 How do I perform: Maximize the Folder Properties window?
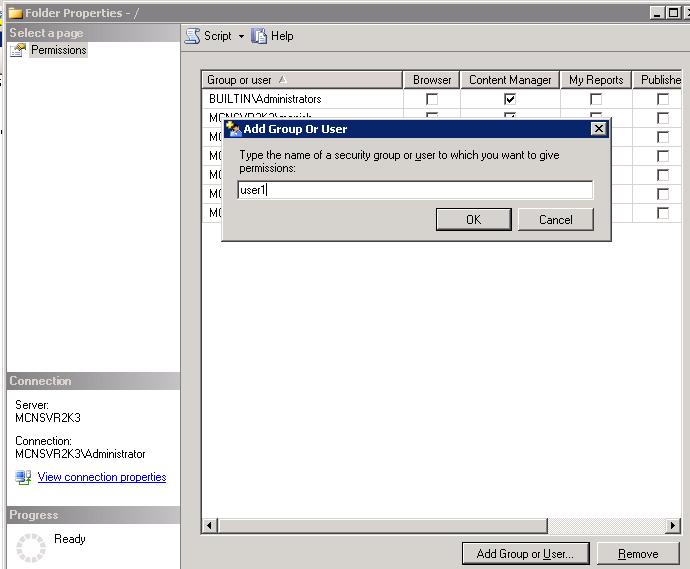(x=673, y=13)
